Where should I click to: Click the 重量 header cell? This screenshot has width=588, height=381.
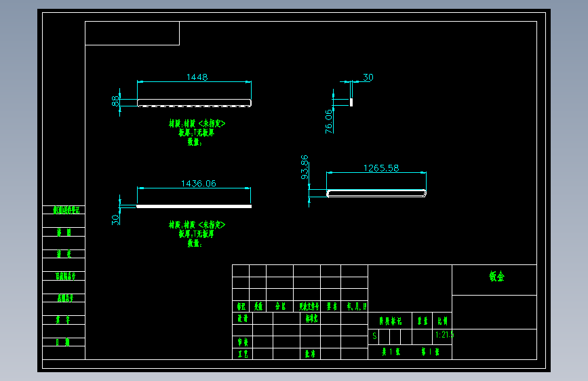423,321
